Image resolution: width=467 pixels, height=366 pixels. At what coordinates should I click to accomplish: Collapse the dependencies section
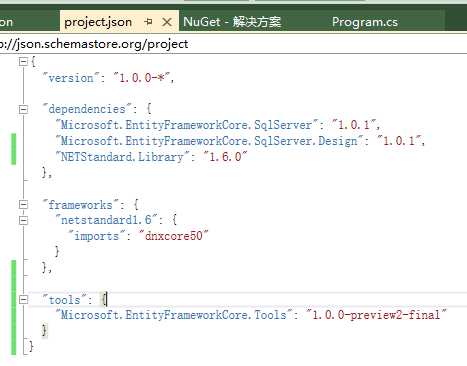(23, 109)
